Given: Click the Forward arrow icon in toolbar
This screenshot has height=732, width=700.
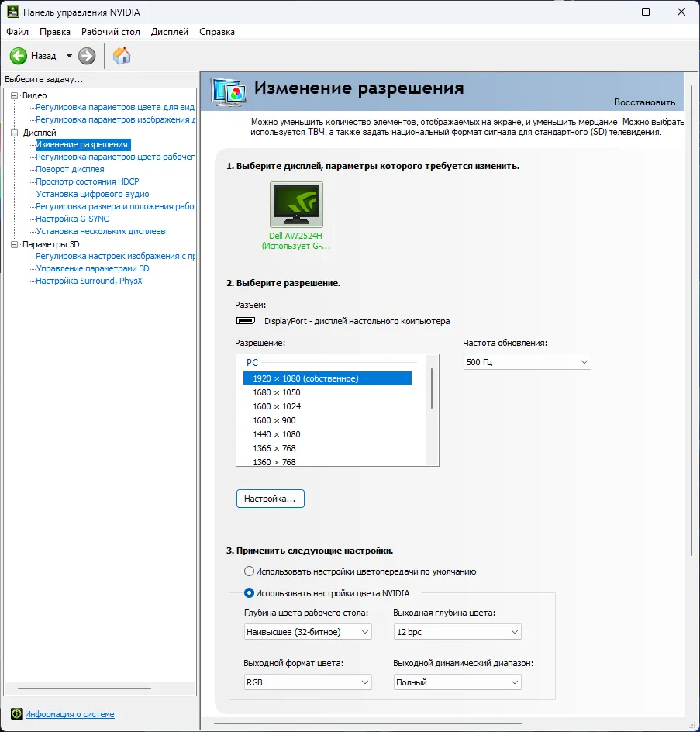Looking at the screenshot, I should pos(87,56).
